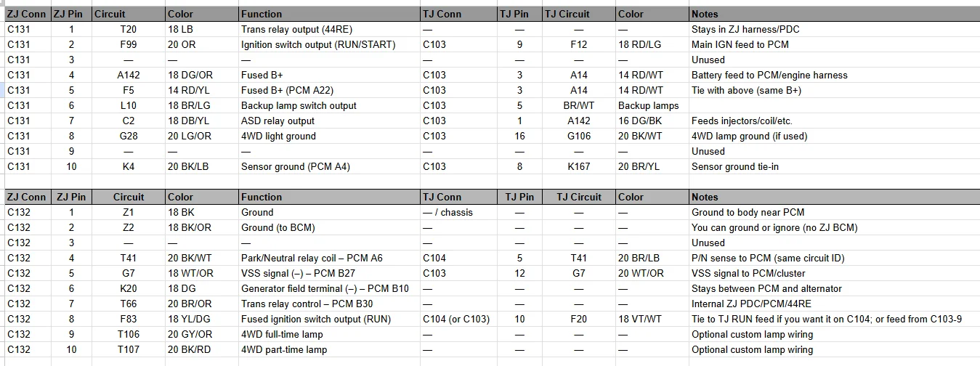Click the 'ASD relay output' function cell

pos(329,121)
